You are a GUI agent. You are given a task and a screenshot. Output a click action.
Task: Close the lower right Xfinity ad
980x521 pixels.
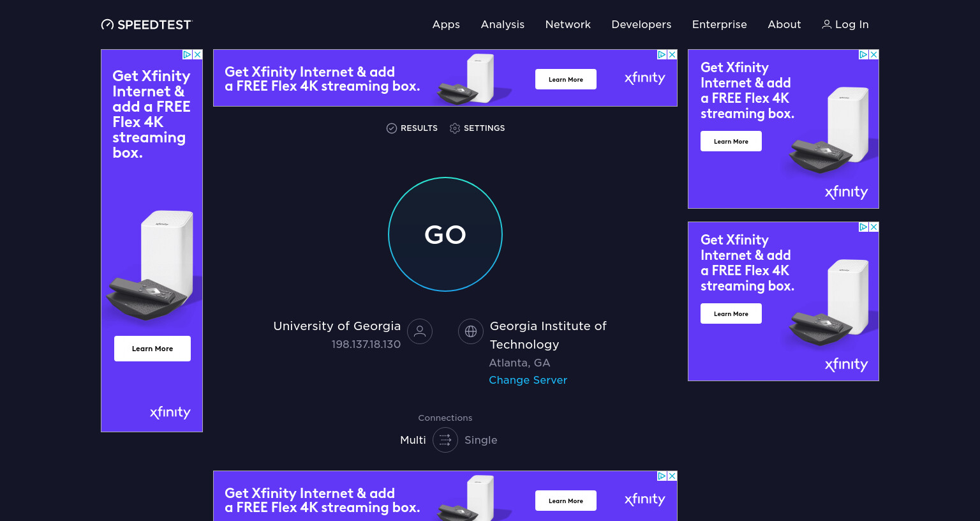[874, 227]
